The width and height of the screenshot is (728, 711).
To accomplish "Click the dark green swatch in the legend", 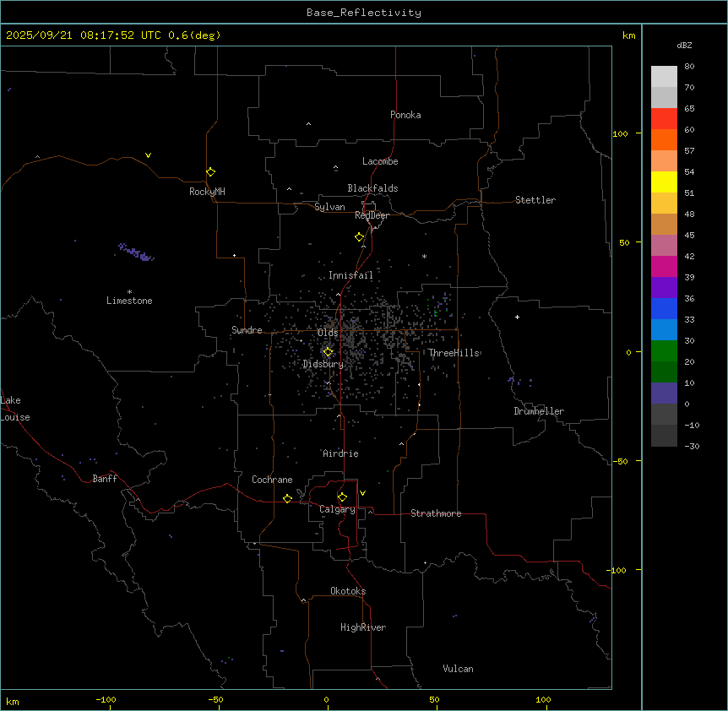I will click(664, 372).
